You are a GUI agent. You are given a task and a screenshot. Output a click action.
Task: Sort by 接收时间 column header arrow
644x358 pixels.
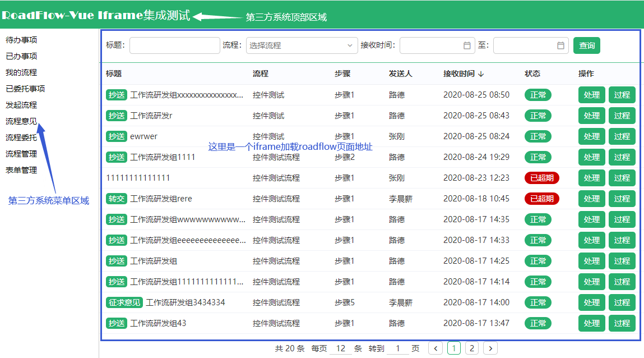pyautogui.click(x=481, y=74)
